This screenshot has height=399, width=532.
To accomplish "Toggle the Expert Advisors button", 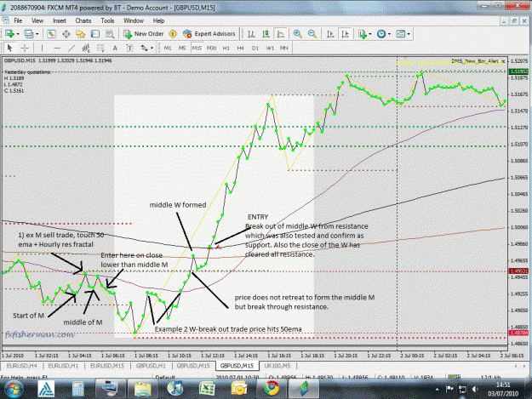I will 209,34.
